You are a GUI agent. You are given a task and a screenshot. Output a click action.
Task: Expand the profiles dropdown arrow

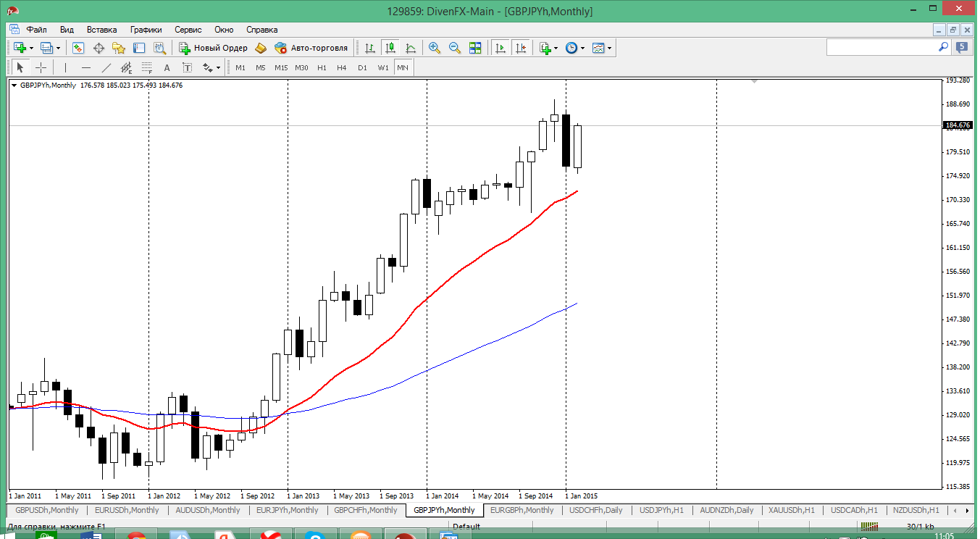pos(59,48)
